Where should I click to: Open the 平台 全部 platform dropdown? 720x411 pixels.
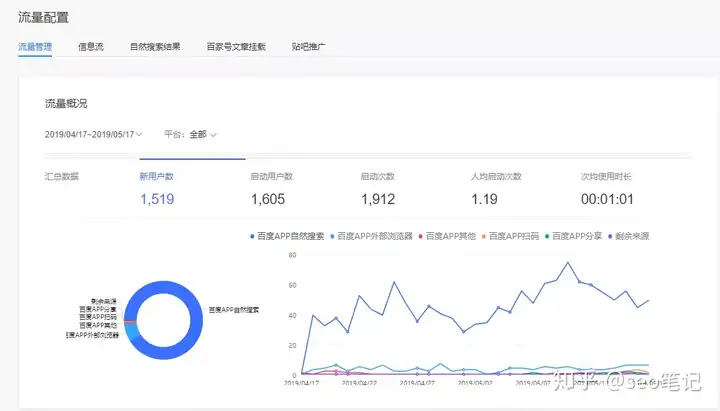point(190,135)
